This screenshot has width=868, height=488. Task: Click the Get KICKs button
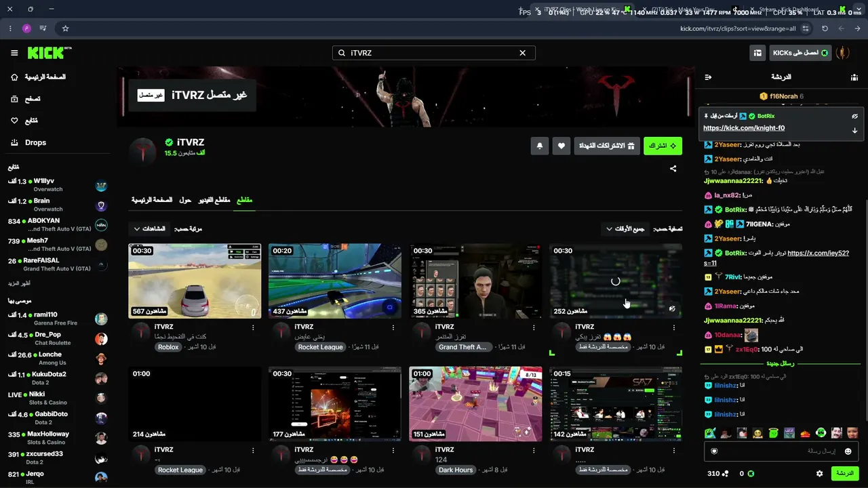800,53
